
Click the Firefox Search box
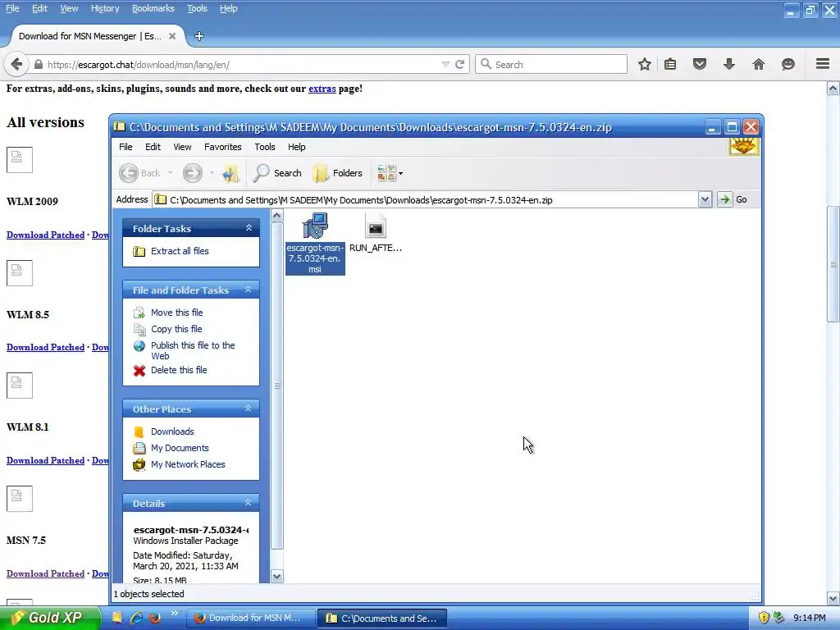click(551, 64)
